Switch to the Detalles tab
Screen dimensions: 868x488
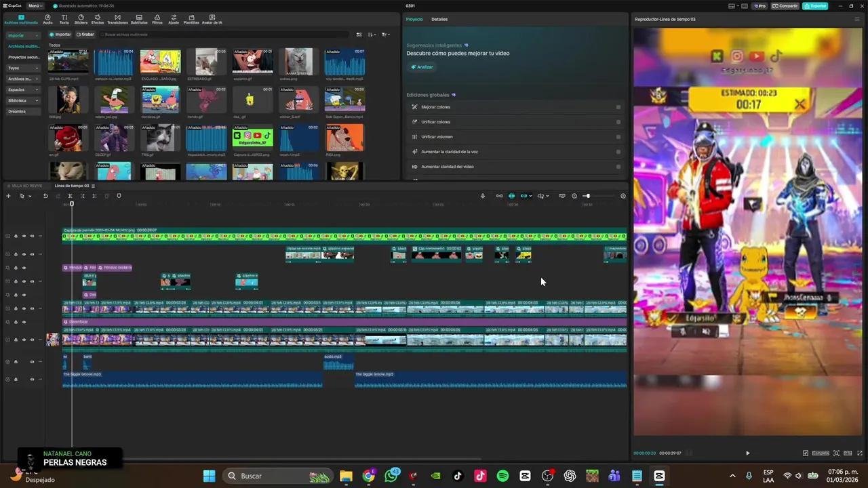click(439, 19)
